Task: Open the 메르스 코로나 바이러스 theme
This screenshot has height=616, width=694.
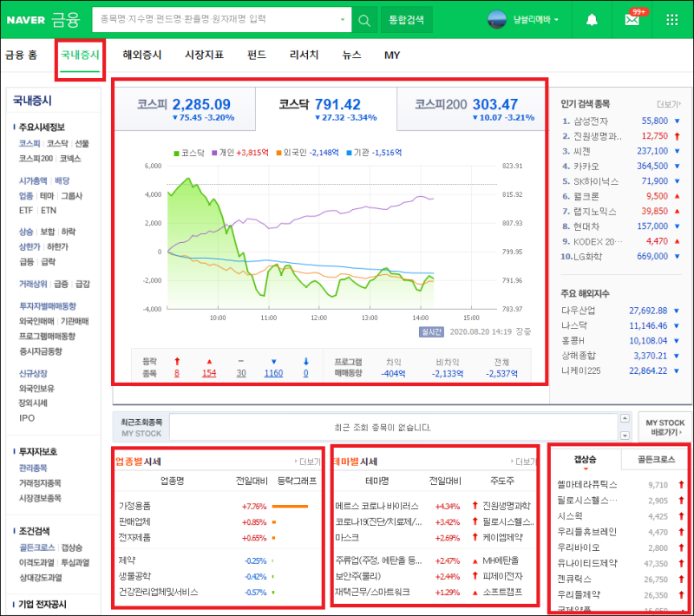Action: click(376, 507)
